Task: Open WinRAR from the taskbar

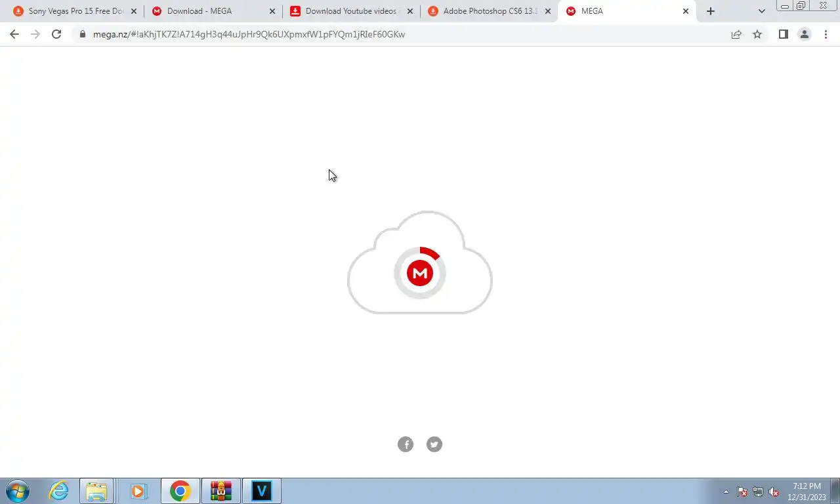Action: 221,491
